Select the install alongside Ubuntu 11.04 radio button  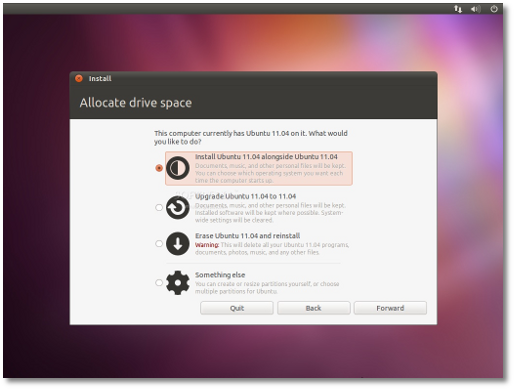[159, 168]
